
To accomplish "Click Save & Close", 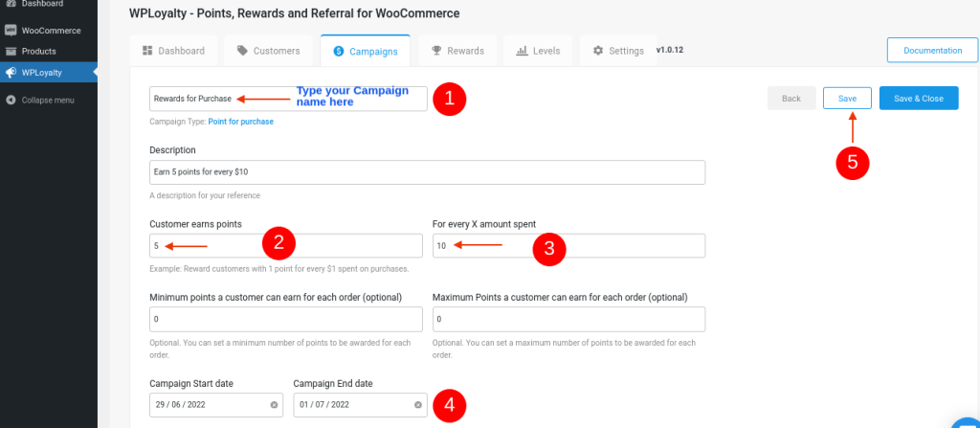I will tap(919, 99).
